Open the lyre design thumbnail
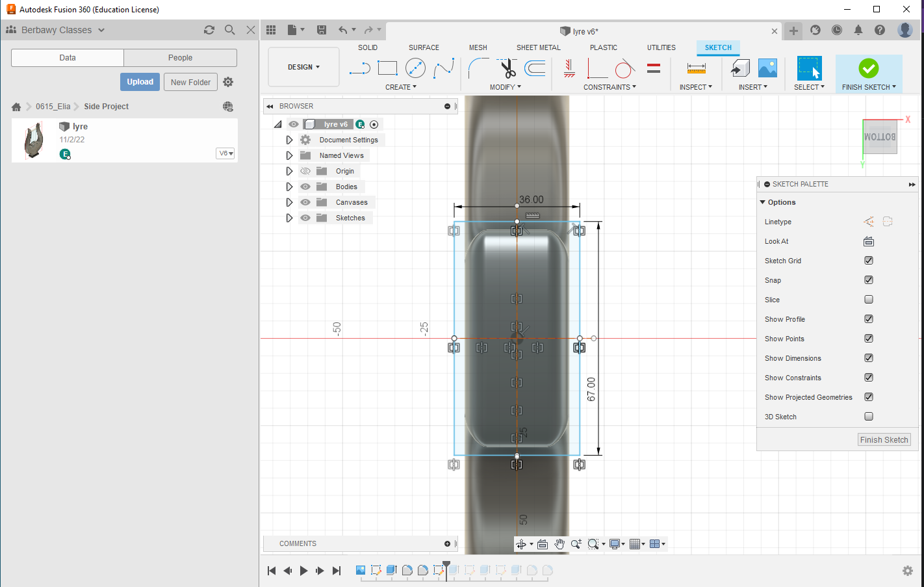 pyautogui.click(x=34, y=140)
